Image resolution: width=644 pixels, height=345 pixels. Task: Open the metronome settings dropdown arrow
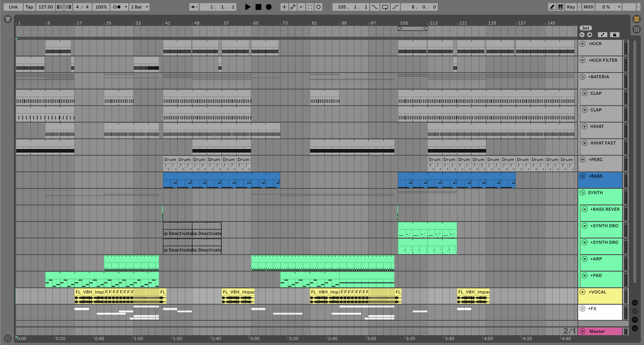click(126, 7)
